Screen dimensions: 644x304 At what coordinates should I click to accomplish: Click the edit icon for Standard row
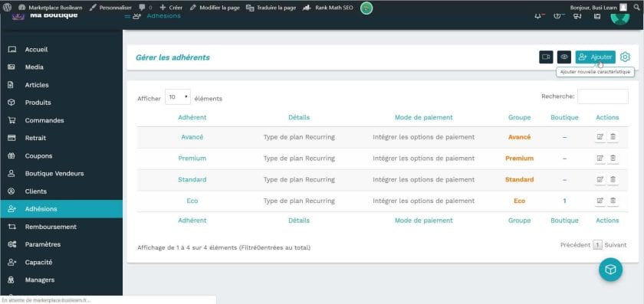[x=600, y=180]
